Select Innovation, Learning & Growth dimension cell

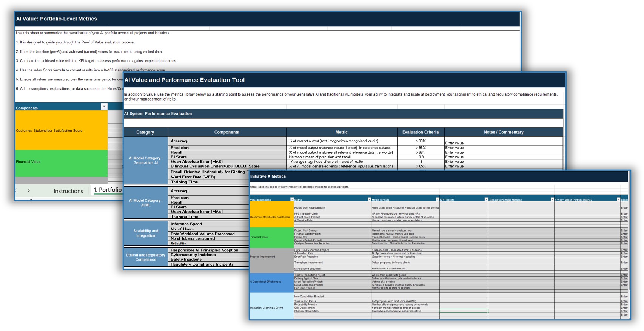(x=271, y=306)
